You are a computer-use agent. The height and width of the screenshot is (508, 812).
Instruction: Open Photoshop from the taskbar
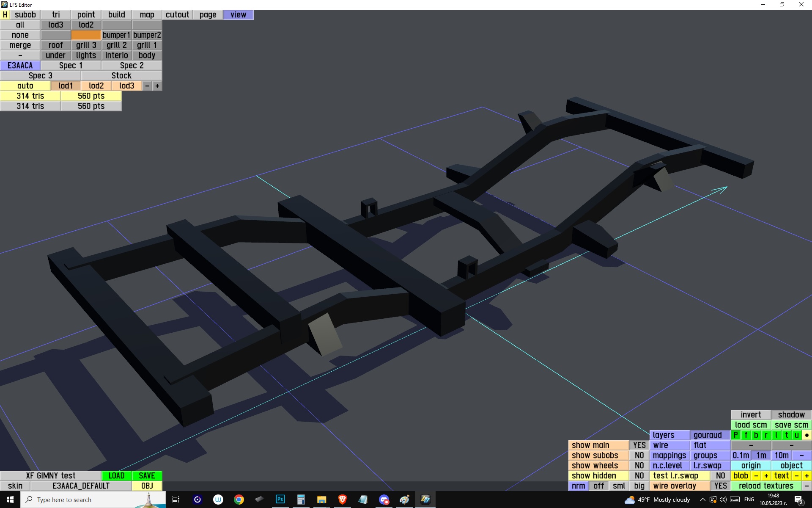280,500
